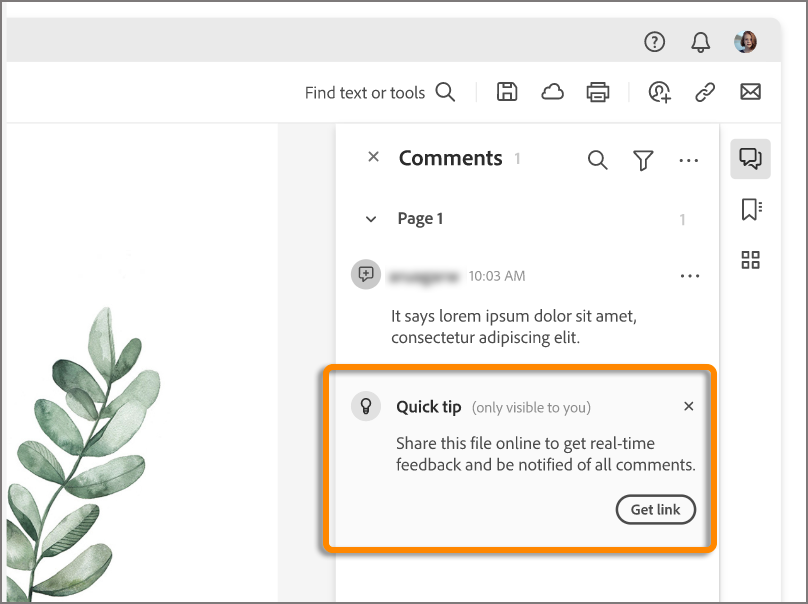The width and height of the screenshot is (808, 604).
Task: Collapse the Page 1 comments section
Action: click(x=371, y=219)
